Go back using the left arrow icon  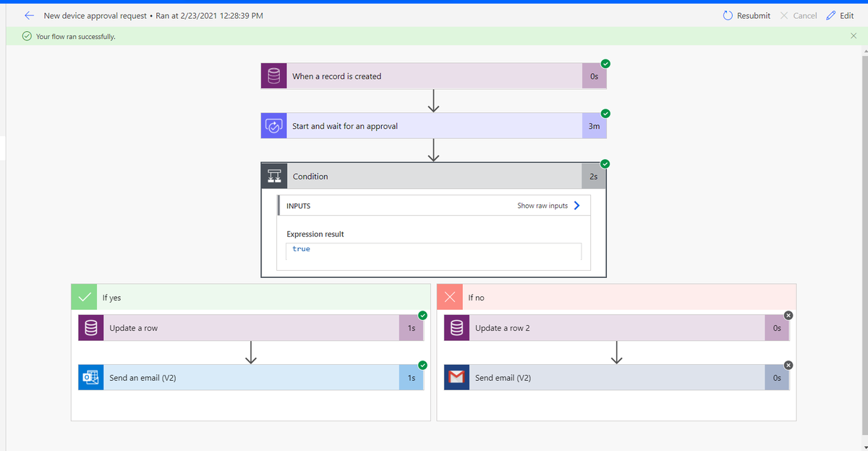[30, 15]
